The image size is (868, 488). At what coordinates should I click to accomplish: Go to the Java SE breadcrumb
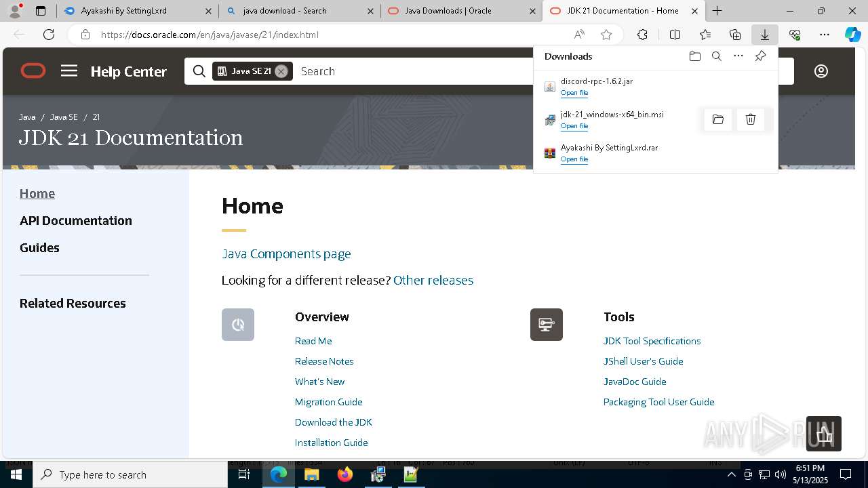pos(64,117)
